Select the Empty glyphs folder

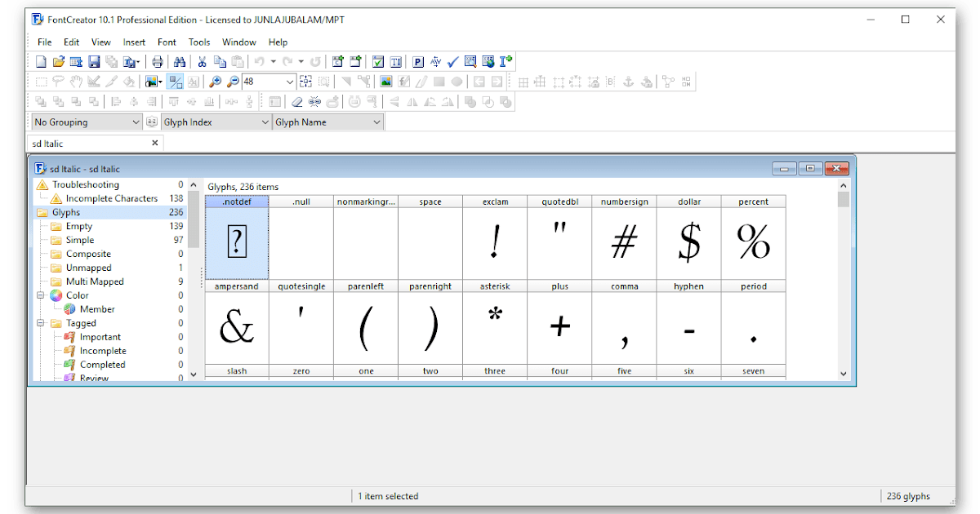tap(79, 226)
